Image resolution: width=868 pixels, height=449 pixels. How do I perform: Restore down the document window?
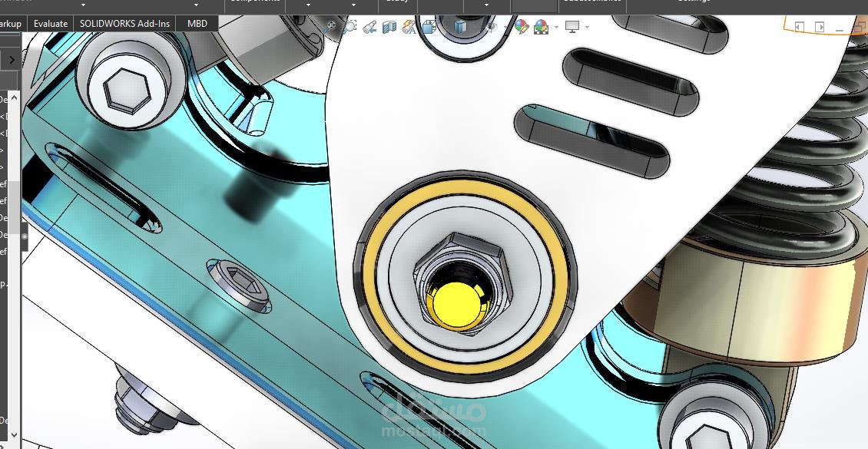[x=860, y=27]
